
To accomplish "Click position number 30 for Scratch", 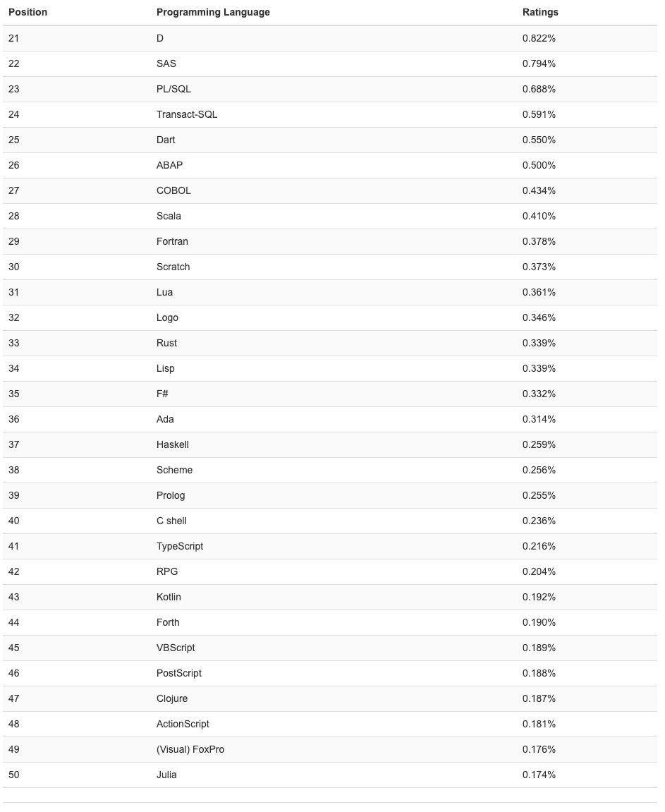I will coord(14,267).
